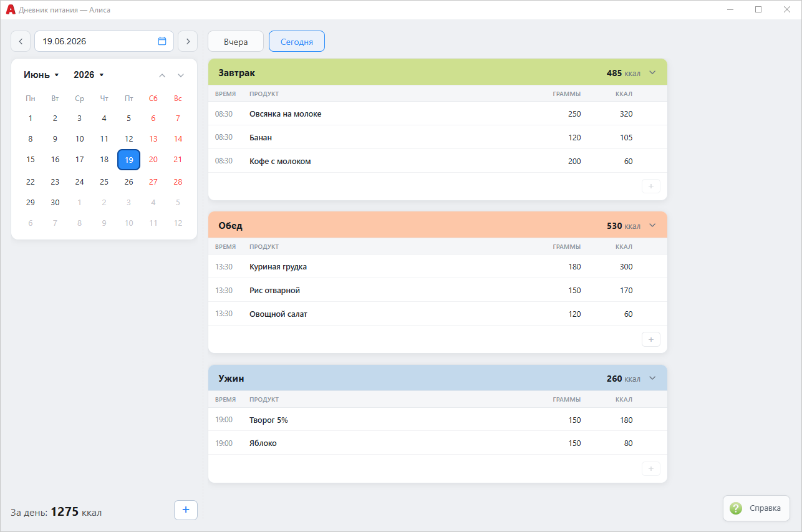Open Справка help button

point(756,508)
